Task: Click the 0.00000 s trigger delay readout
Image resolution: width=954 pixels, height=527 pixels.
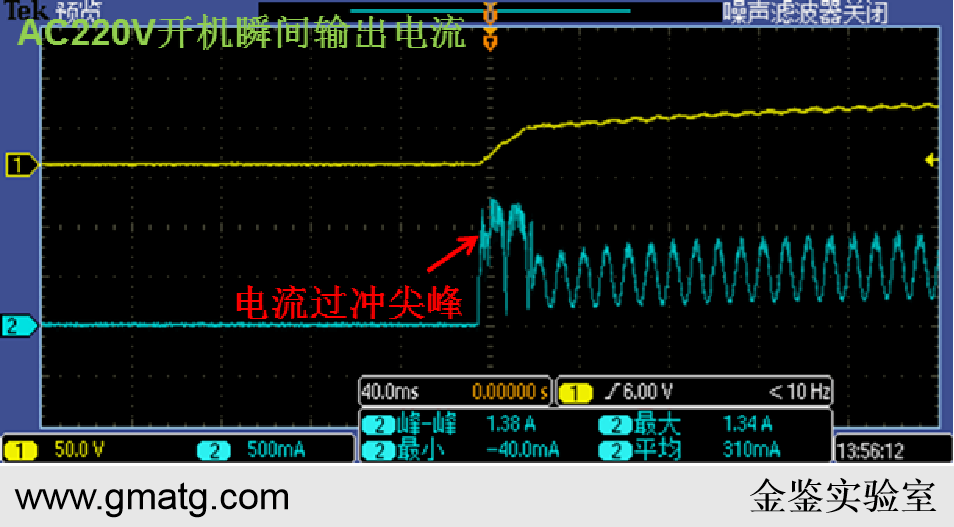Action: (x=510, y=391)
